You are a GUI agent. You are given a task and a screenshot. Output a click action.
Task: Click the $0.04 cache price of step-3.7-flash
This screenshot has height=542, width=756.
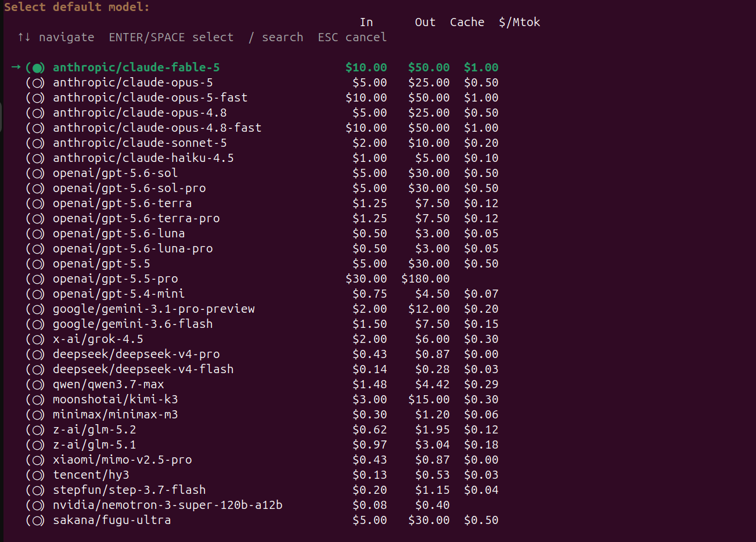481,490
